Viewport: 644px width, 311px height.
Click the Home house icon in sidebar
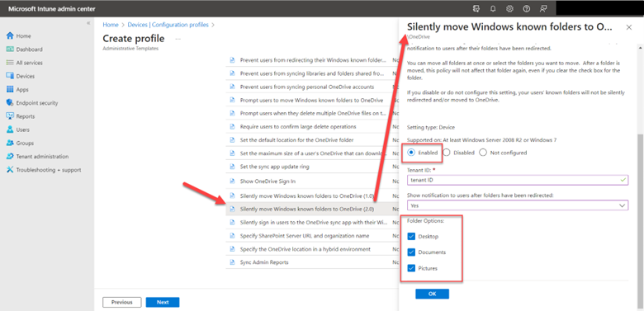tap(10, 35)
